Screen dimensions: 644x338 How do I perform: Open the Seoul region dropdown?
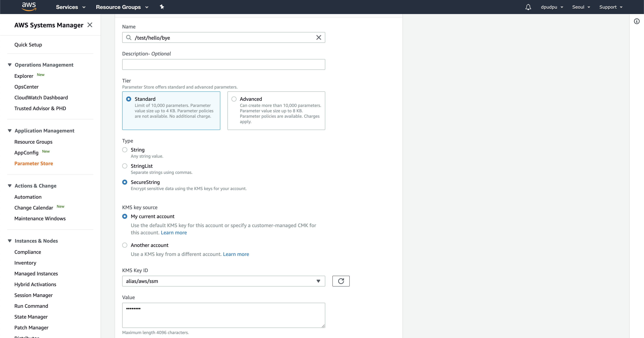(581, 7)
